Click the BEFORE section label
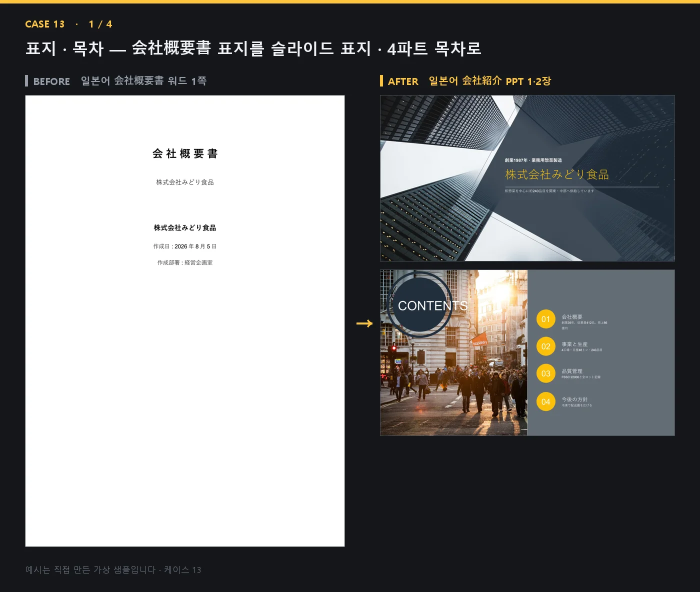Image resolution: width=700 pixels, height=592 pixels. tap(51, 81)
